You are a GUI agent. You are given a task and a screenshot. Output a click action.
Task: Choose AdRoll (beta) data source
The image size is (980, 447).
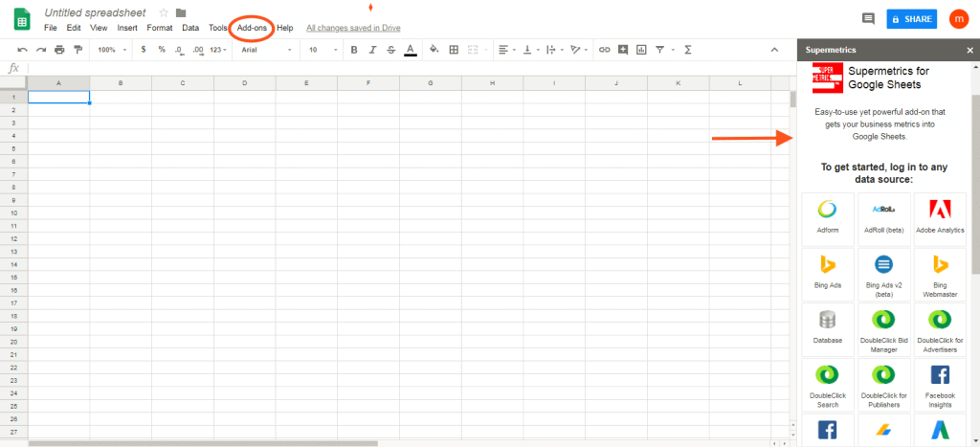pos(883,219)
